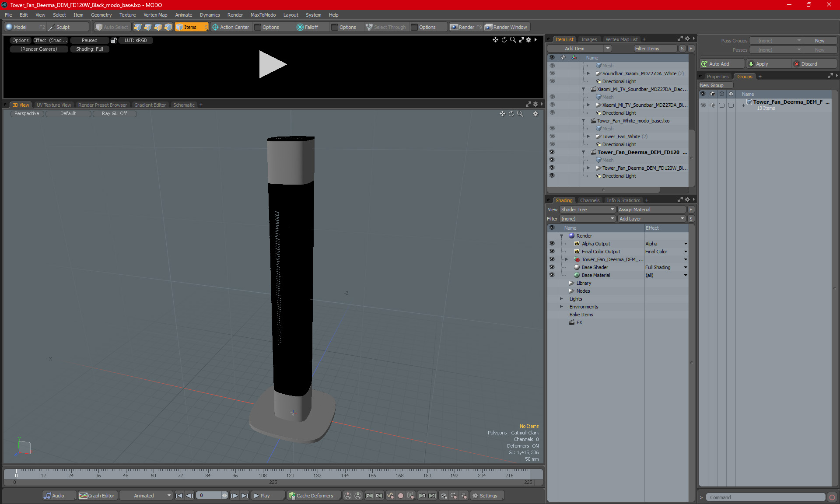Expand the Tower_Fan_White item
Screen dimensions: 840x504
(588, 136)
